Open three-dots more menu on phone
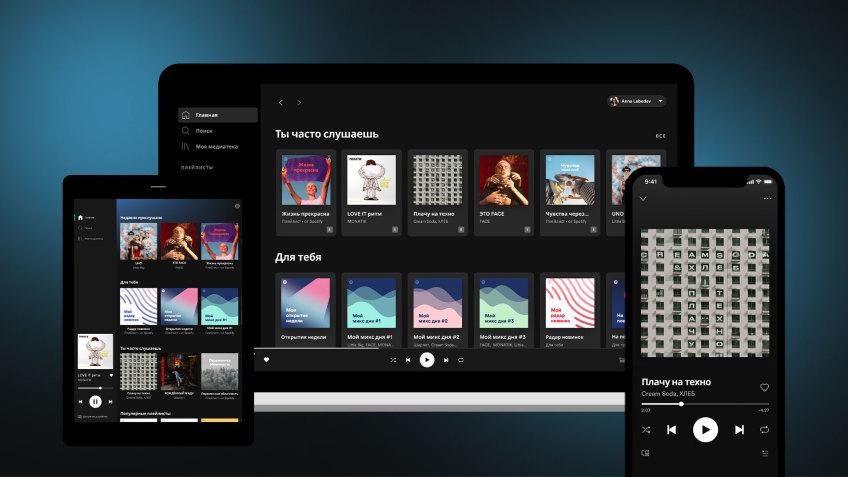 [767, 198]
